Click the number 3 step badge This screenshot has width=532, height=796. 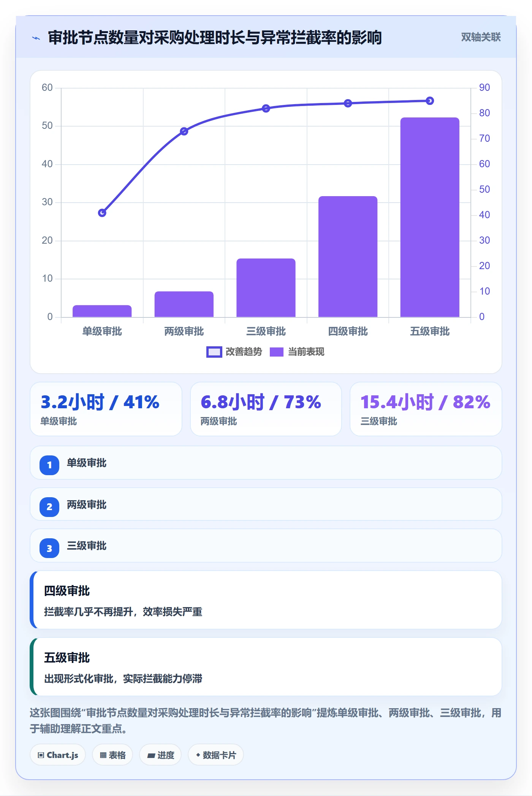49,548
